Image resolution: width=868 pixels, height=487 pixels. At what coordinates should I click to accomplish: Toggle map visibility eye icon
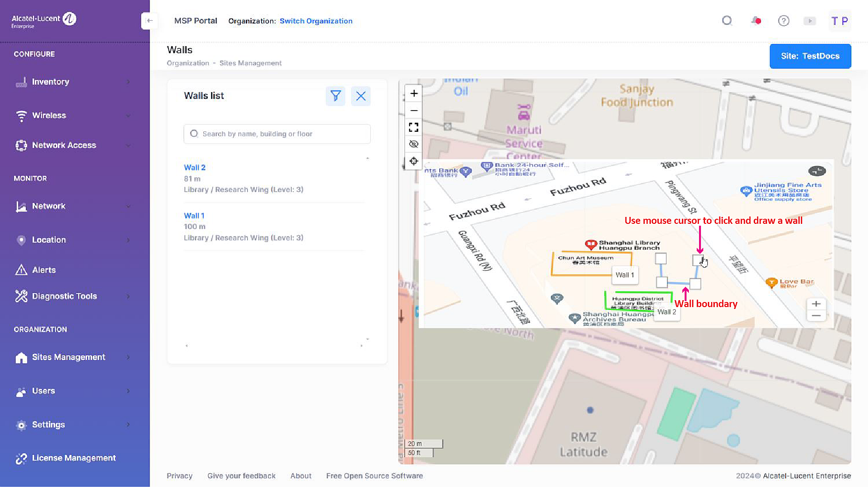pyautogui.click(x=414, y=144)
